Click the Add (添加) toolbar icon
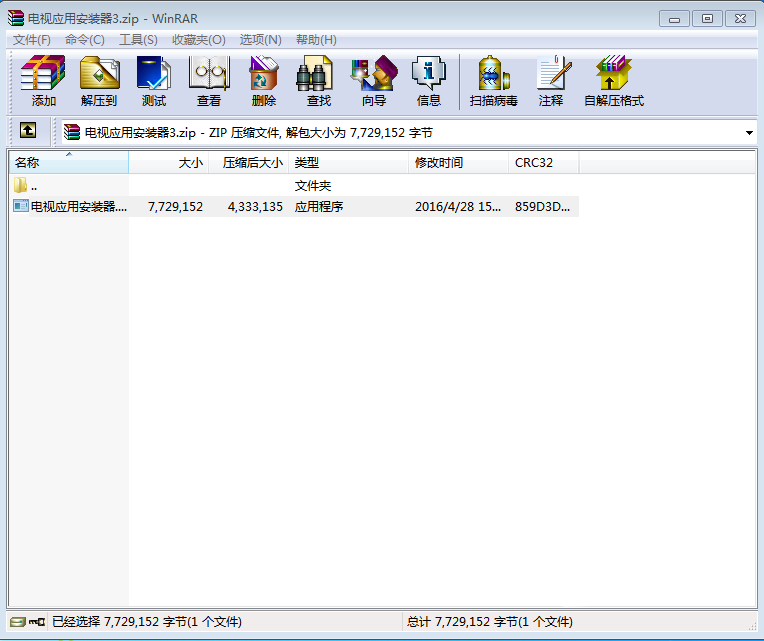 coord(43,73)
